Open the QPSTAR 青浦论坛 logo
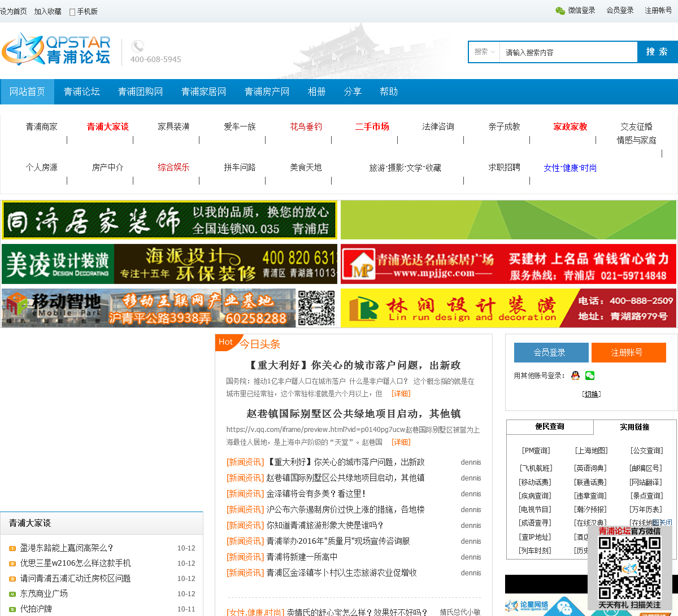Viewport: 678px width, 616px height. pyautogui.click(x=56, y=50)
